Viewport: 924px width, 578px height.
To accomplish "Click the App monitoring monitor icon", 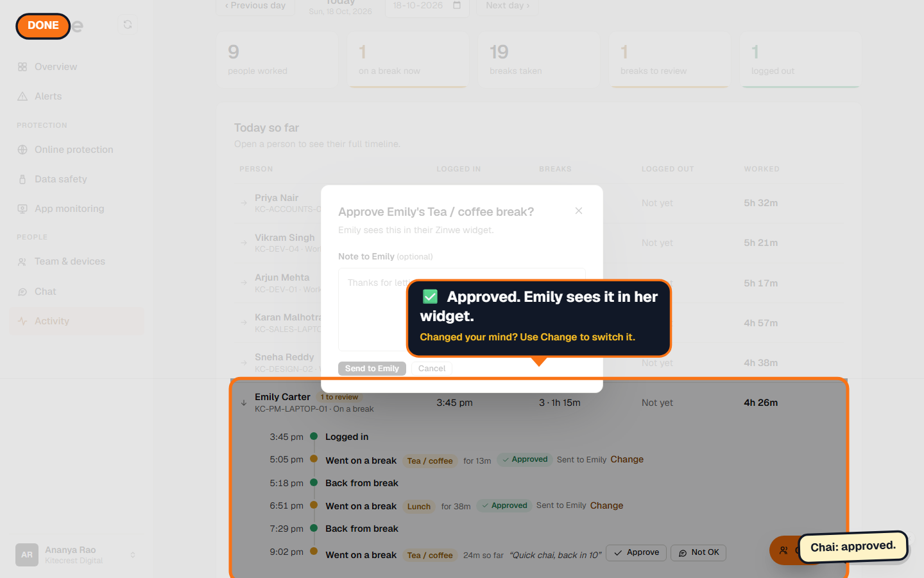I will point(22,209).
